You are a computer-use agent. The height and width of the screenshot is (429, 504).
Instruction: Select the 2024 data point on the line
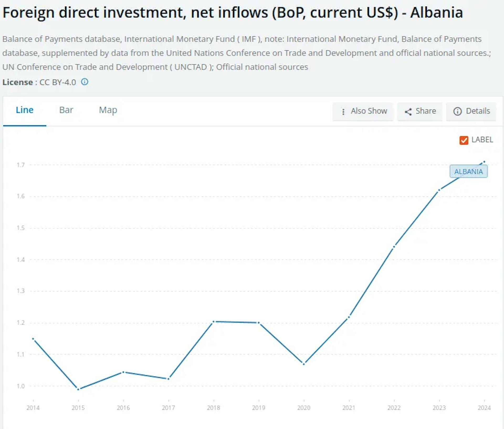click(x=484, y=162)
